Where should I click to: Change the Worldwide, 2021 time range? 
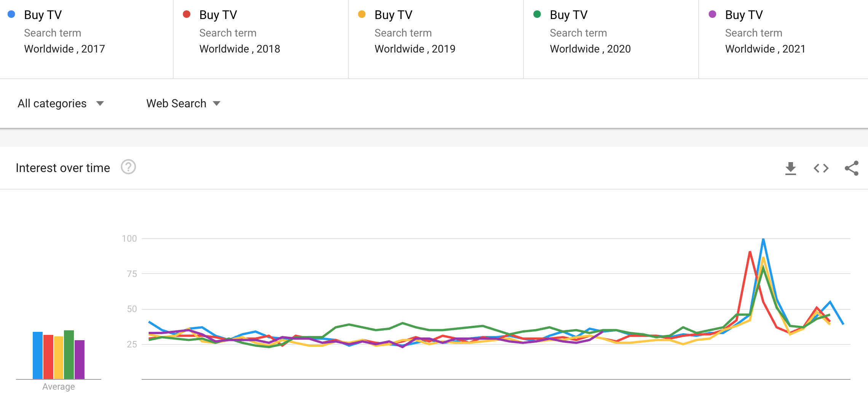765,49
